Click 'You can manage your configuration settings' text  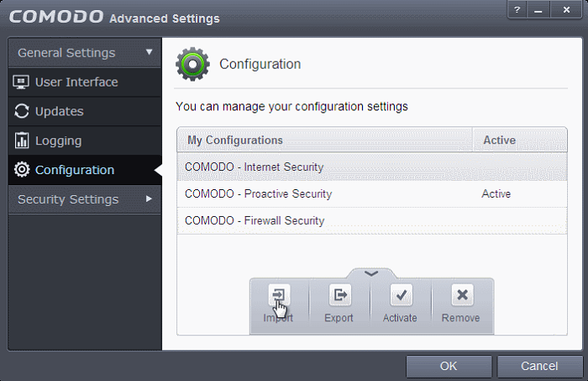tap(291, 107)
